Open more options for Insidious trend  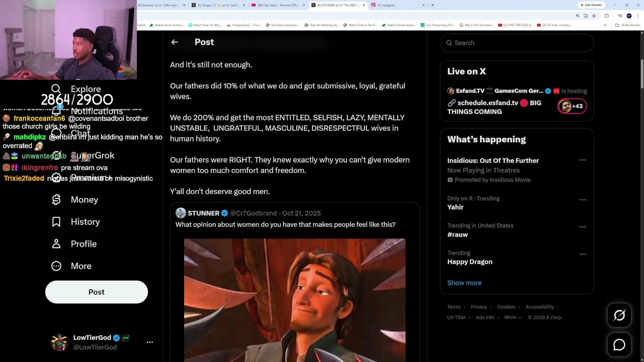click(x=583, y=160)
